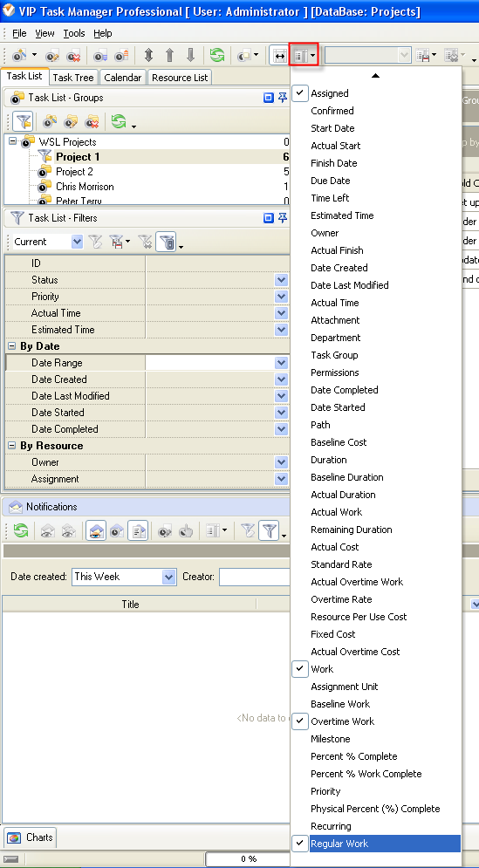Open the View menu
479x868 pixels.
pyautogui.click(x=44, y=33)
